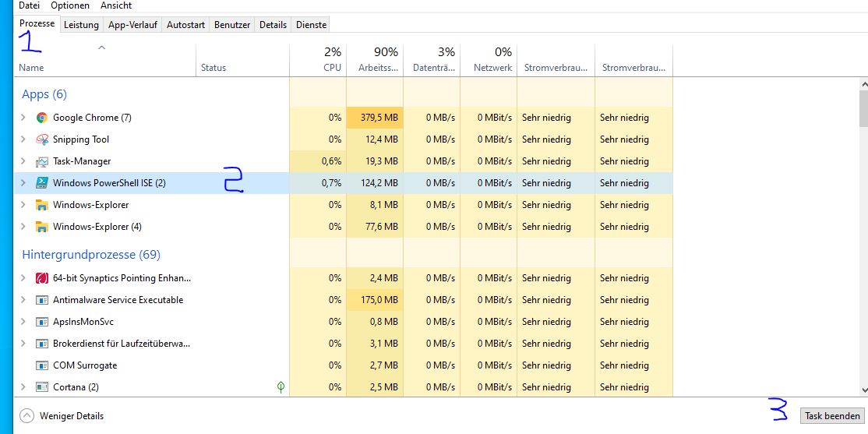
Task: Select the COM Surrogate process name
Action: pos(85,365)
